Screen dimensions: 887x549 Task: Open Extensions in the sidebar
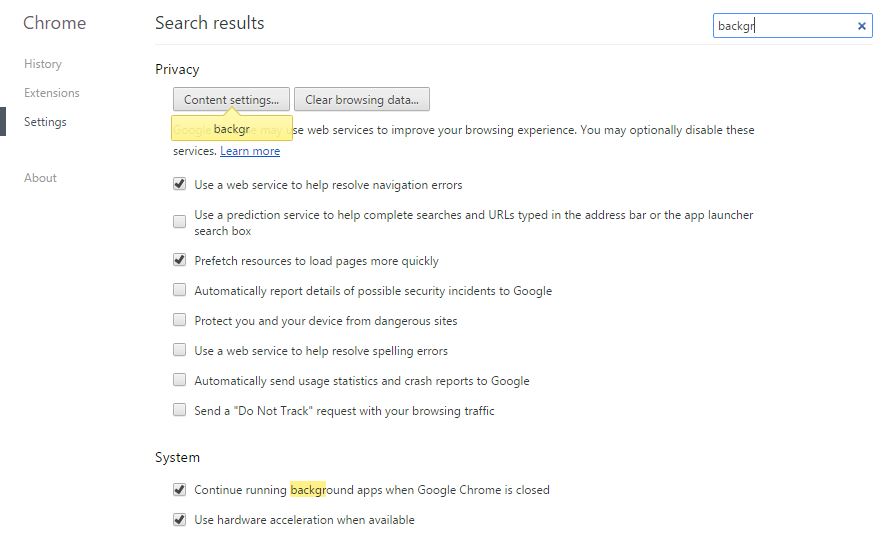pos(52,93)
